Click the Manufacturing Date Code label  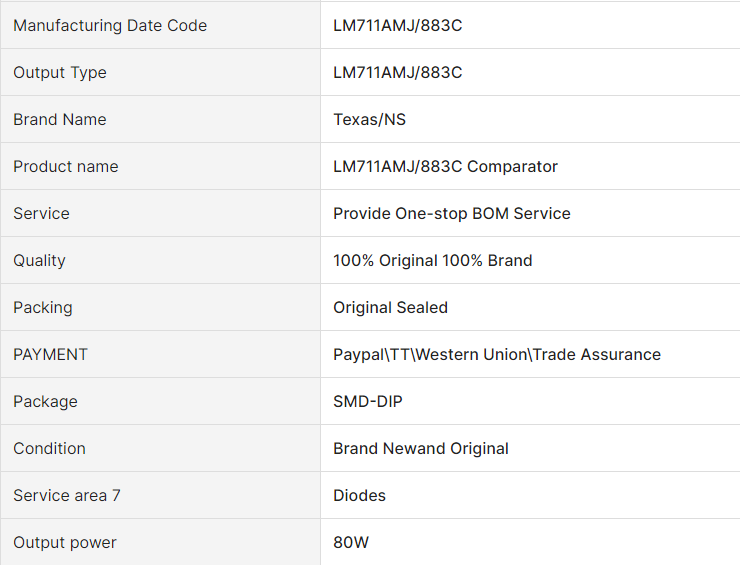pyautogui.click(x=110, y=26)
